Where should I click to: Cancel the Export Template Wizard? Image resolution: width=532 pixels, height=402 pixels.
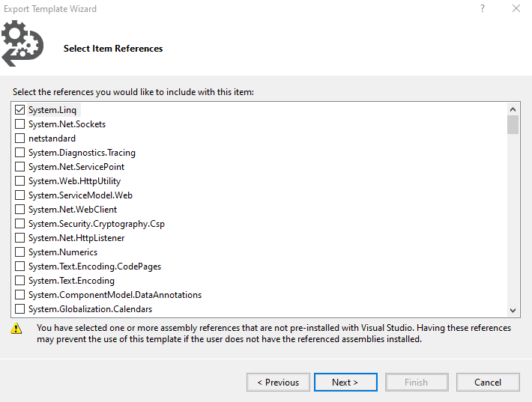[488, 383]
